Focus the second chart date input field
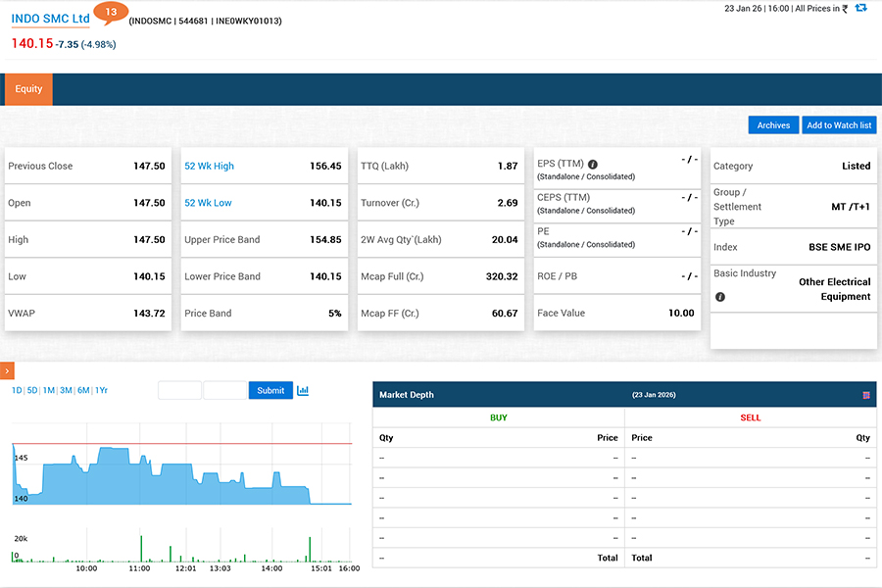Viewport: 882px width, 588px height. (x=224, y=390)
